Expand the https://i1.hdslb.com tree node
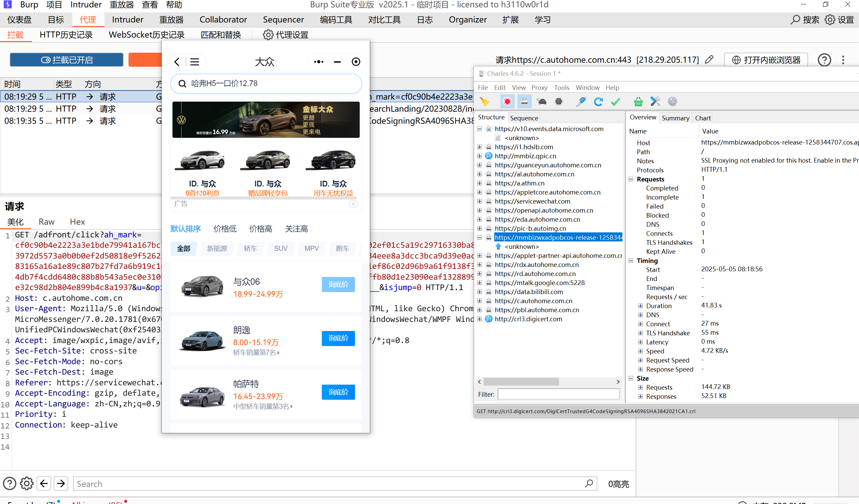 [x=479, y=147]
